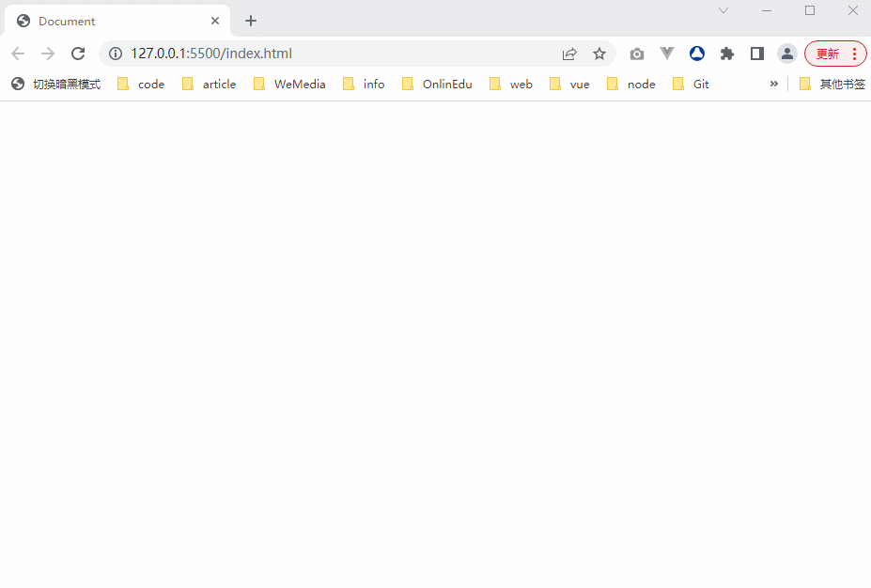Open the blue circular extension icon
The height and width of the screenshot is (588, 871).
697,54
